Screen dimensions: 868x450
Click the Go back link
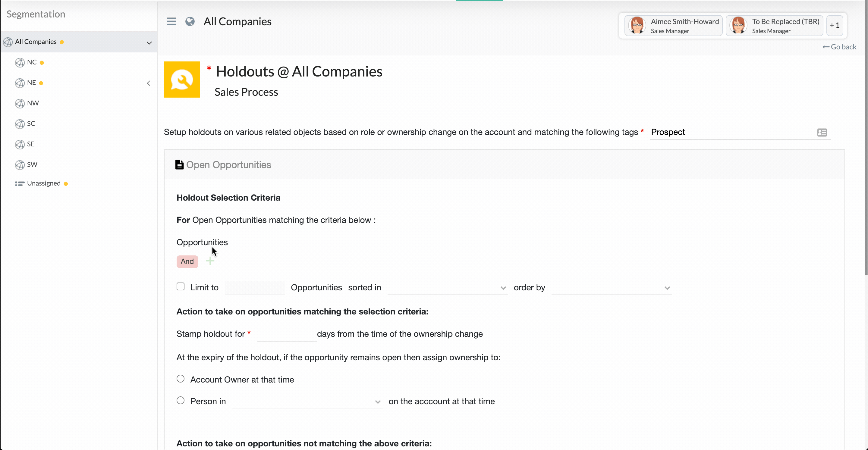[x=839, y=47]
